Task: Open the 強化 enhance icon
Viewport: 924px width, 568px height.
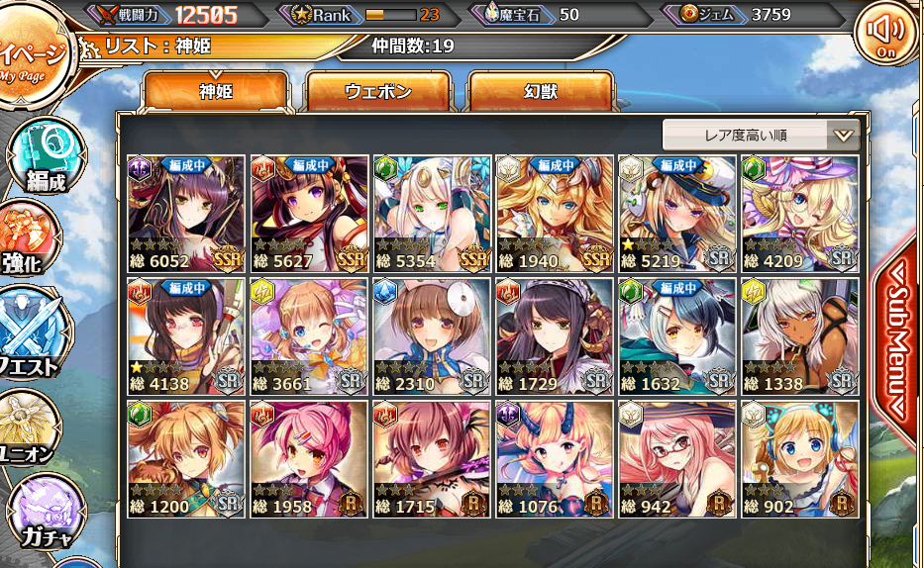Action: [28, 237]
